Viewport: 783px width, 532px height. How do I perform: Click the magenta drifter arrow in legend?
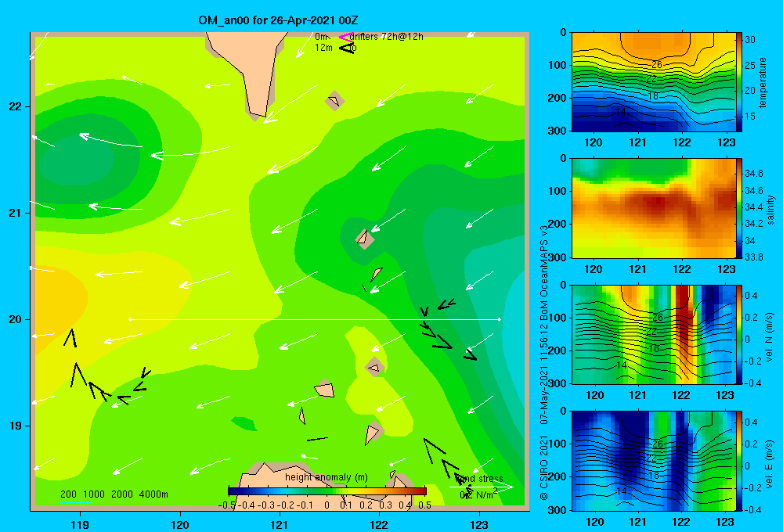[x=345, y=37]
